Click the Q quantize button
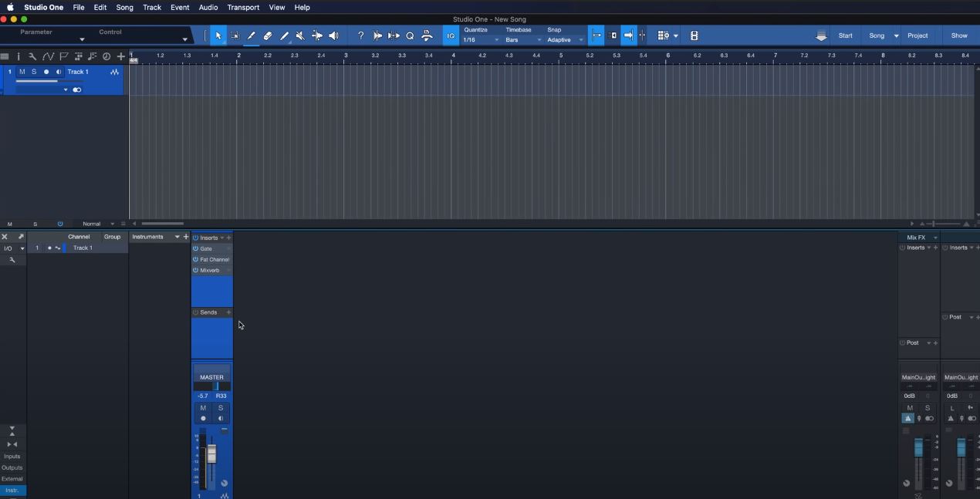980x499 pixels. [410, 35]
